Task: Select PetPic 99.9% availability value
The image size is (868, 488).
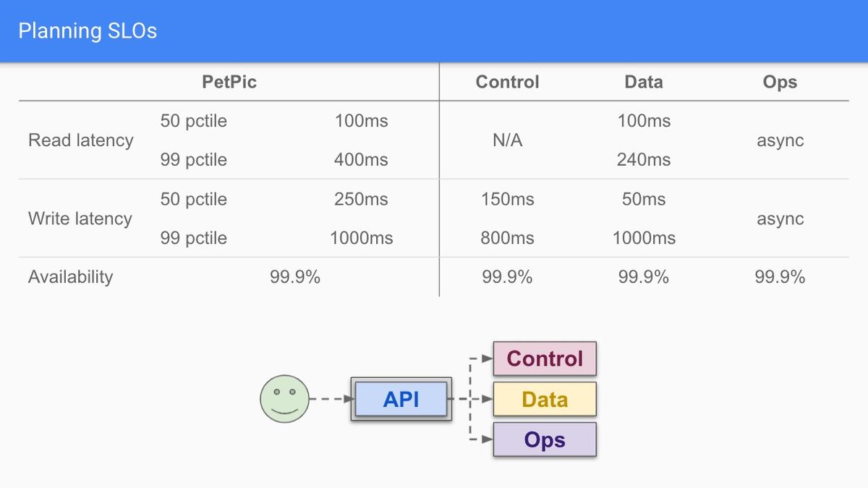Action: point(295,277)
